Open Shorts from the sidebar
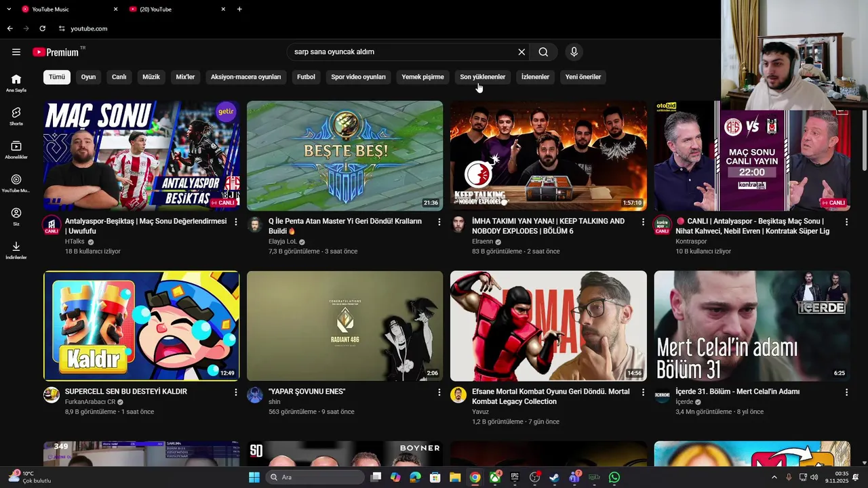The width and height of the screenshot is (868, 488). [x=16, y=117]
